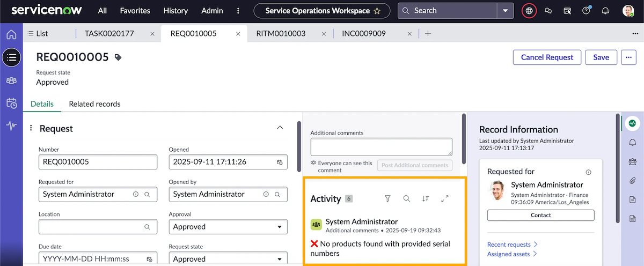
Task: Show info icon beside Requested for card
Action: click(x=589, y=172)
